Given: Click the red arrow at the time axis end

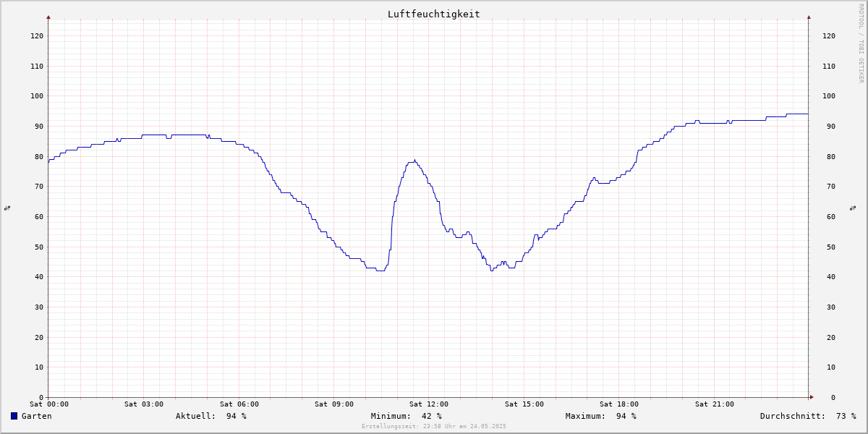Looking at the screenshot, I should pyautogui.click(x=812, y=397).
